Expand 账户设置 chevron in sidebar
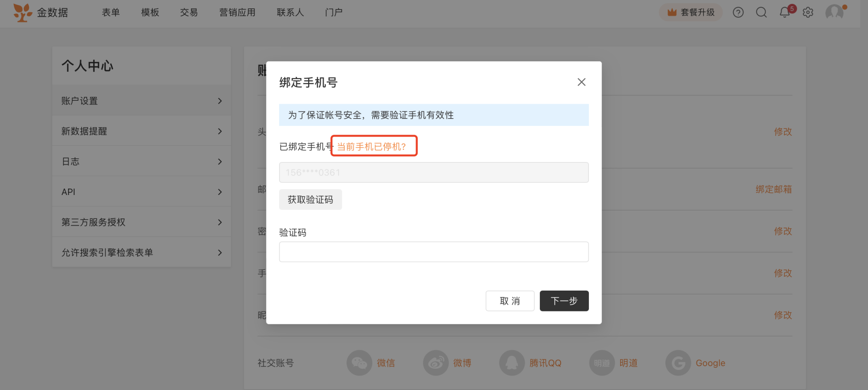The image size is (868, 390). (x=220, y=101)
